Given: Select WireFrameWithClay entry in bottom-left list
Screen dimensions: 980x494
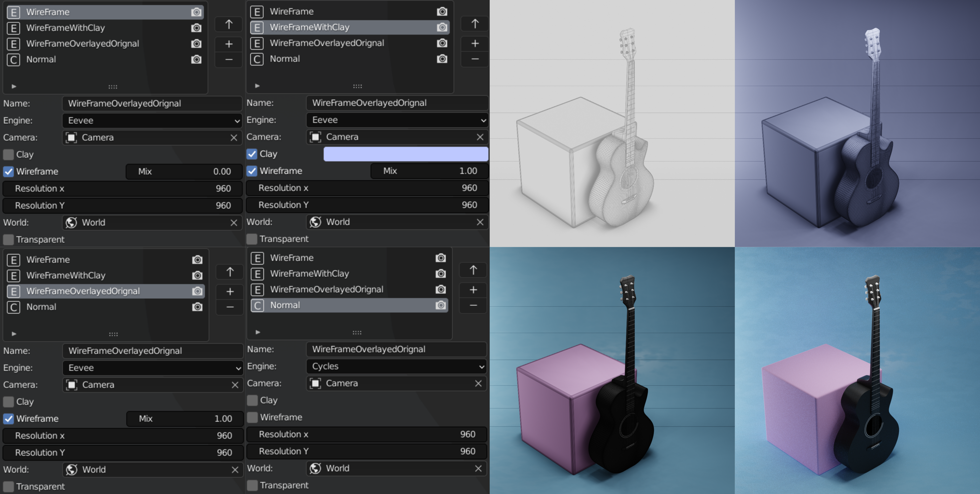Looking at the screenshot, I should (106, 275).
